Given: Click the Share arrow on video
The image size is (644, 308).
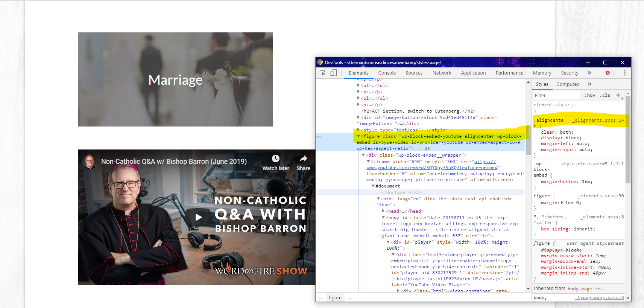Looking at the screenshot, I should coord(303,159).
